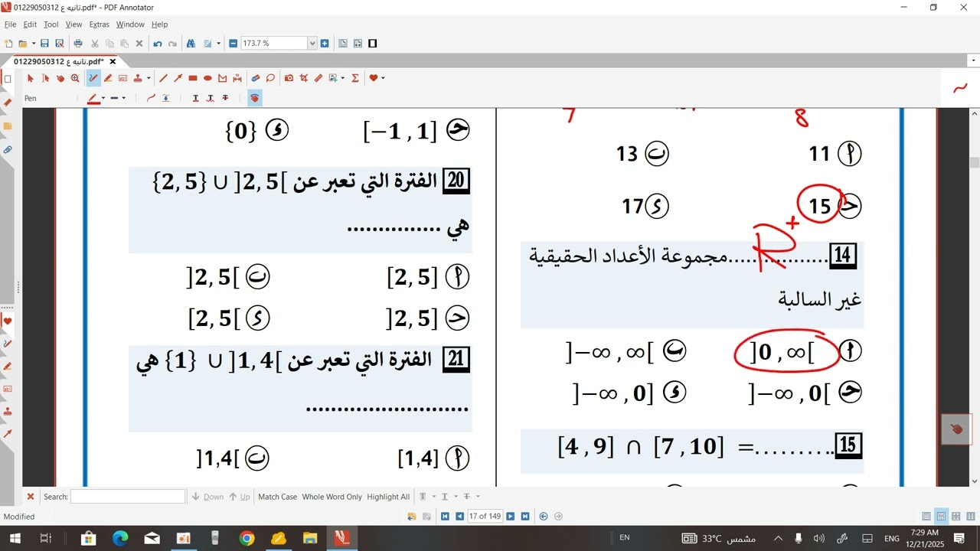Open the Formula sigma tool
980x551 pixels.
pos(354,78)
